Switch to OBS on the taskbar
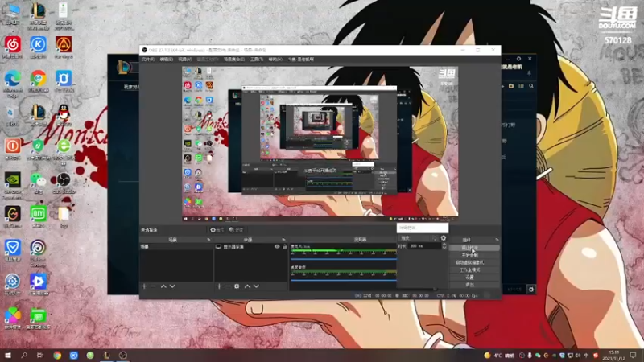 tap(123, 355)
